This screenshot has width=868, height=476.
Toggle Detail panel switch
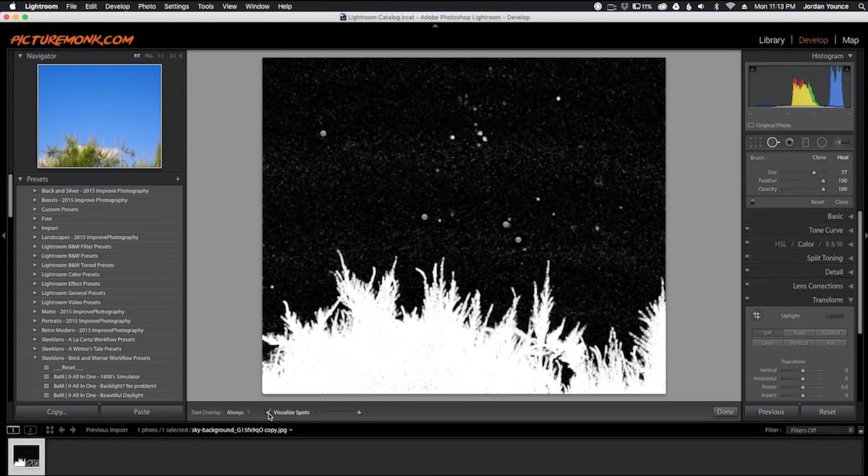747,272
